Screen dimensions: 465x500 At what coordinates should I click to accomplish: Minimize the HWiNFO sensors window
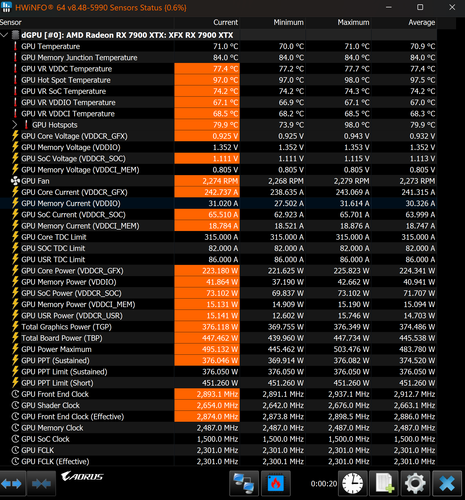[x=389, y=7]
